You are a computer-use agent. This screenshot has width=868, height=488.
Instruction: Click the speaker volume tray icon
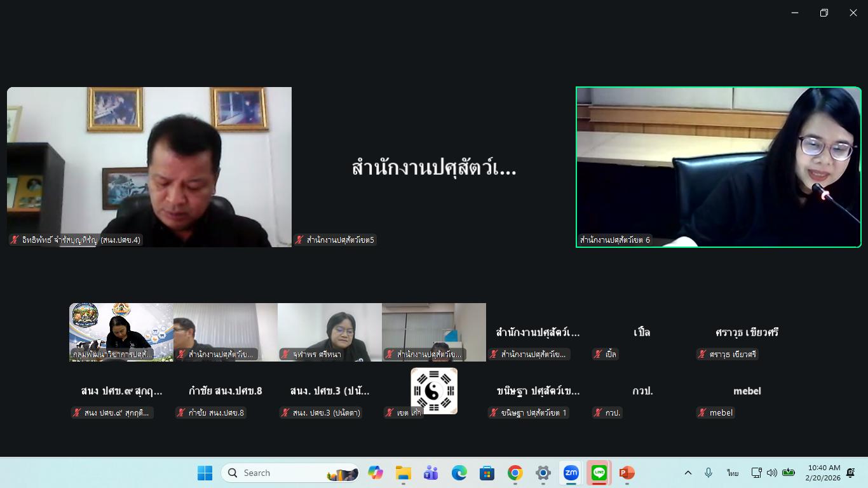click(x=771, y=473)
